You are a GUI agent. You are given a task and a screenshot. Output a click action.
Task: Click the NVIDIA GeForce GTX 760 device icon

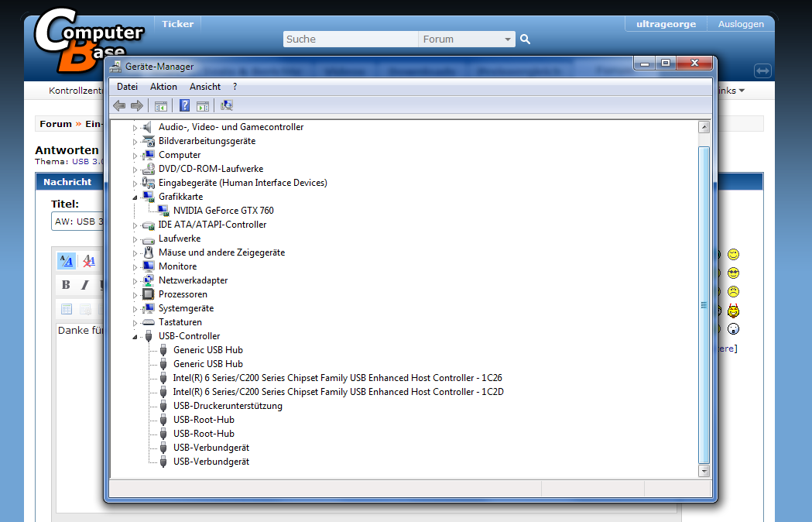(163, 211)
